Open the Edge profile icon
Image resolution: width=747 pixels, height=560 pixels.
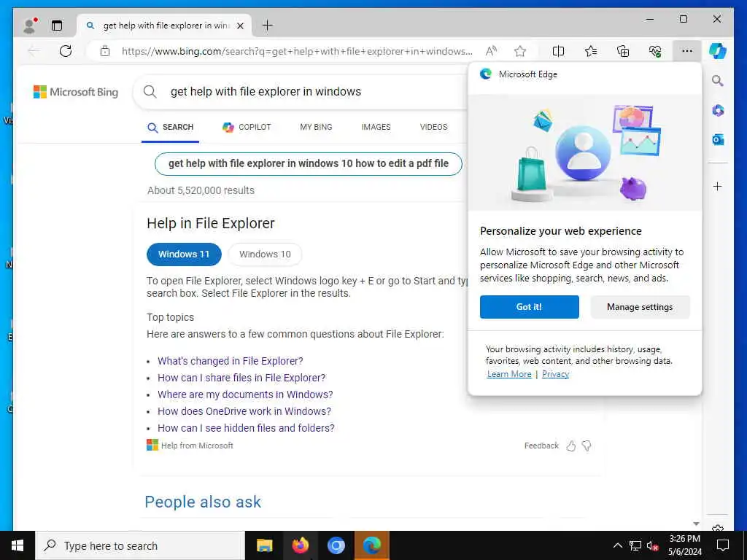[x=29, y=26]
